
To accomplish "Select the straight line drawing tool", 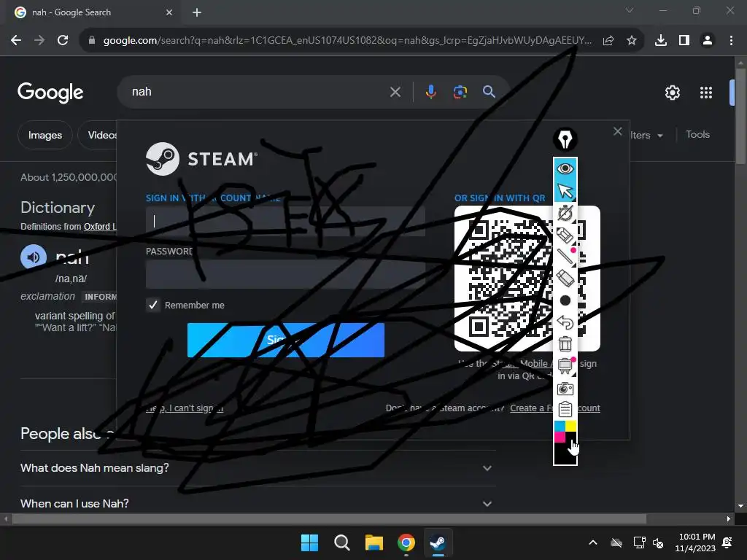I will [x=565, y=257].
